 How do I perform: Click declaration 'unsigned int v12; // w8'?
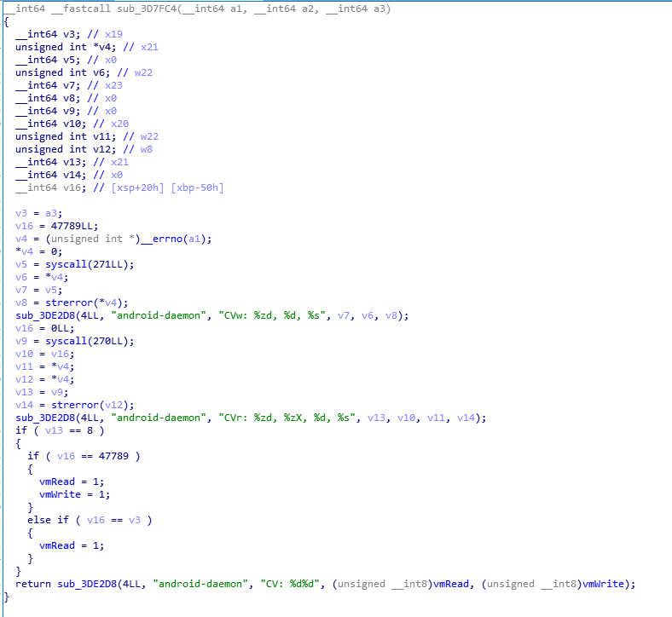tap(84, 149)
